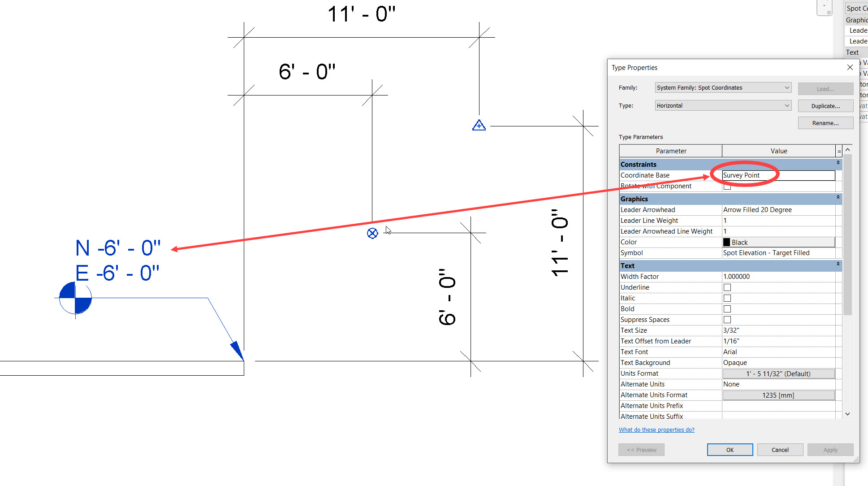Click the triangle spot elevation annotation symbol
Screen dimensions: 868x486
pyautogui.click(x=479, y=126)
